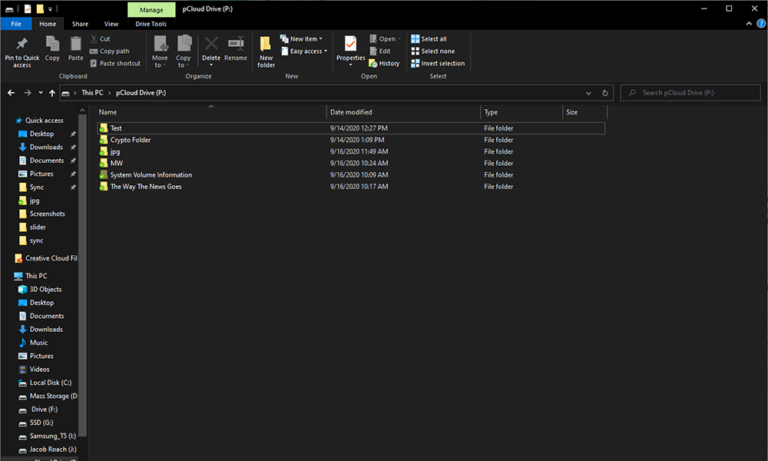Click the navigation pane scrollbar
The width and height of the screenshot is (768, 461).
[x=82, y=274]
